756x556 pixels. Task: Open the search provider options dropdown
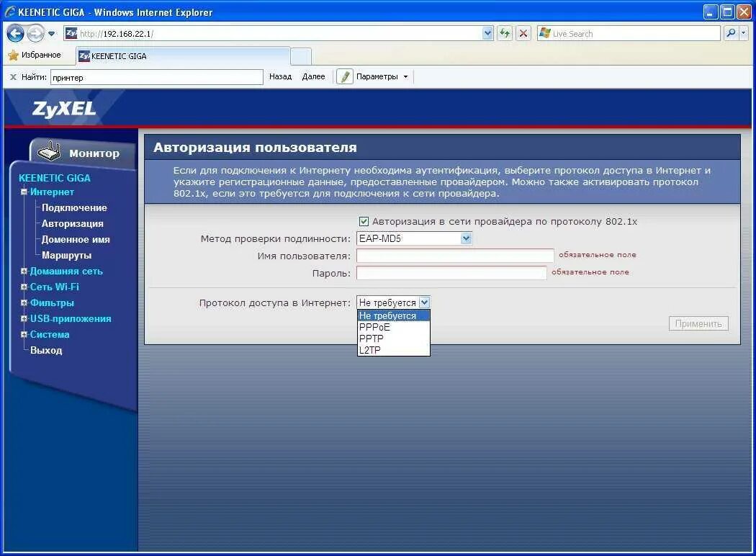click(x=744, y=33)
